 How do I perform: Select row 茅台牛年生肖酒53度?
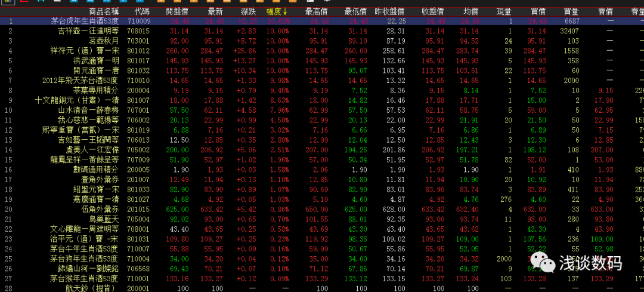tap(322, 248)
